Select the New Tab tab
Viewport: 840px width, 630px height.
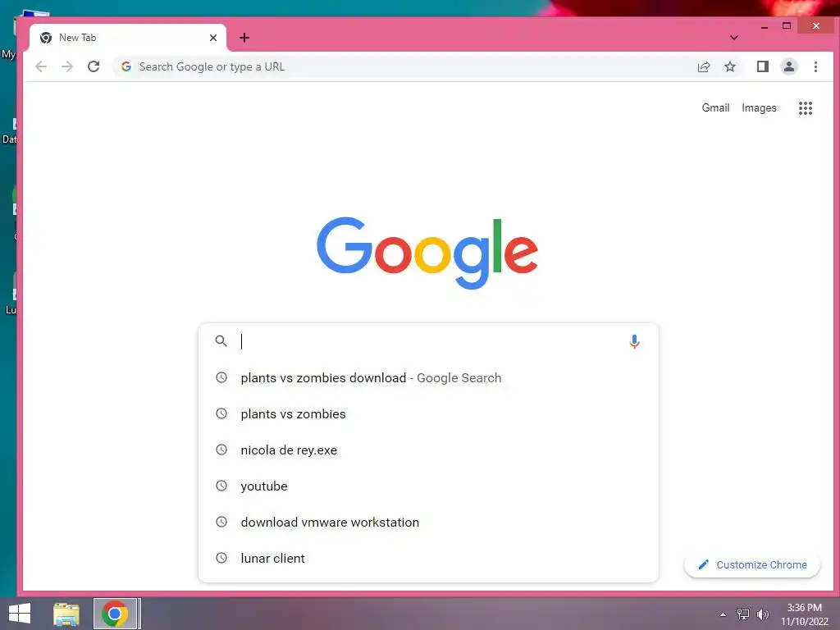click(129, 38)
